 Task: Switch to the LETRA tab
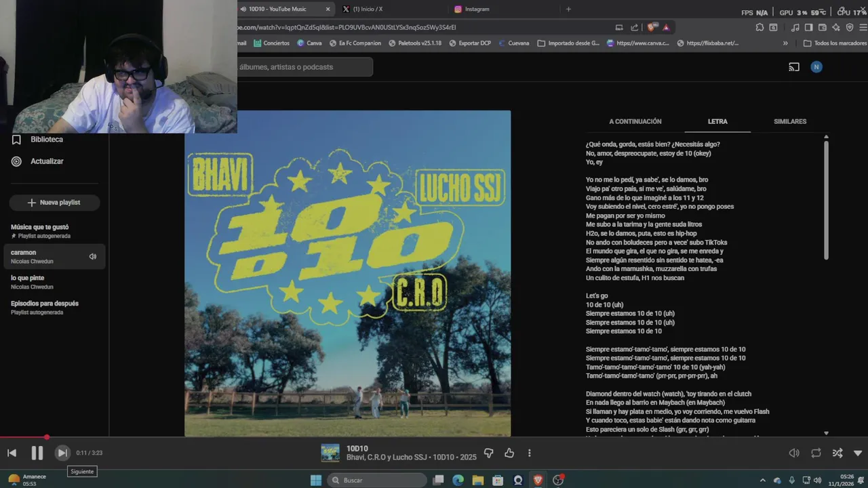717,121
